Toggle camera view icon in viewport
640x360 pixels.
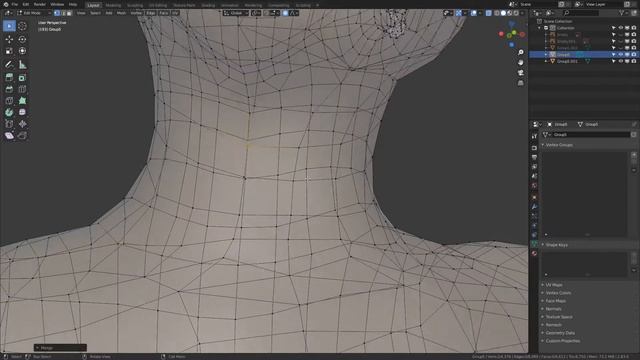click(520, 73)
